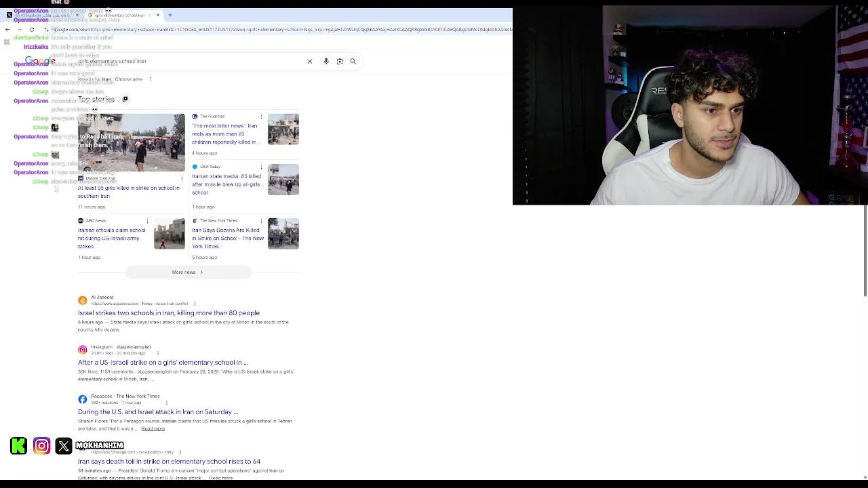Open Google Lens image search
This screenshot has width=868, height=488.
(x=340, y=61)
